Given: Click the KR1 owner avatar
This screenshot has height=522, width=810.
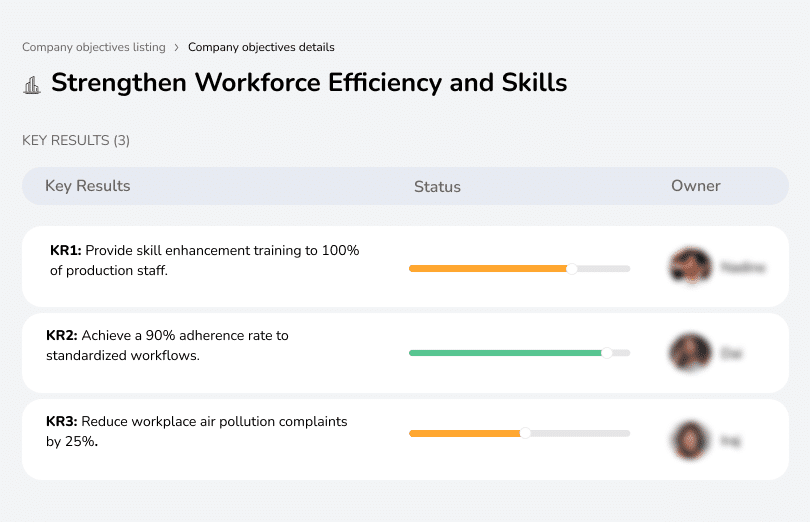Looking at the screenshot, I should pyautogui.click(x=691, y=266).
